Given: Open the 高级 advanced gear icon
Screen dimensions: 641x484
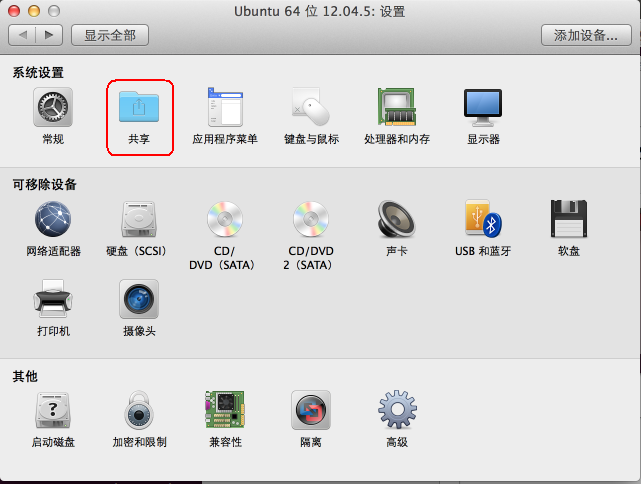Looking at the screenshot, I should coord(397,409).
